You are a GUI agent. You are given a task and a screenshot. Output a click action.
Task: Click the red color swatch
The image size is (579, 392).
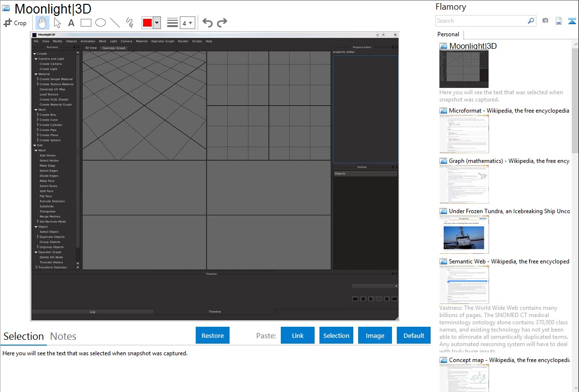147,23
